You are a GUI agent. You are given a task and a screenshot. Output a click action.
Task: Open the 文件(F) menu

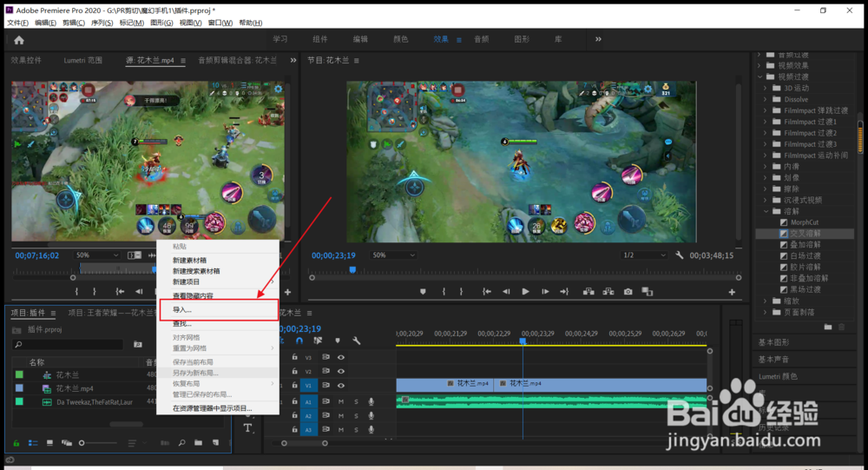17,23
